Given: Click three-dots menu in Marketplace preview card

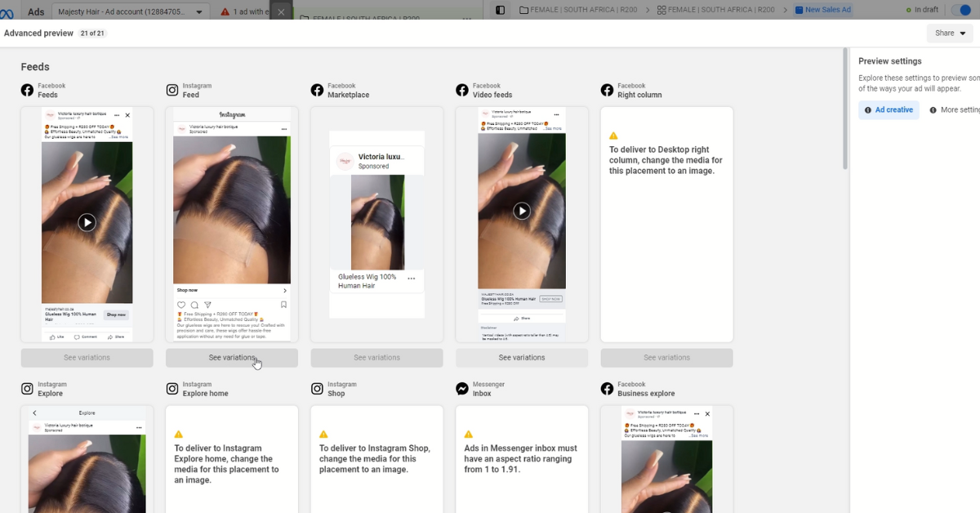Looking at the screenshot, I should [x=411, y=279].
